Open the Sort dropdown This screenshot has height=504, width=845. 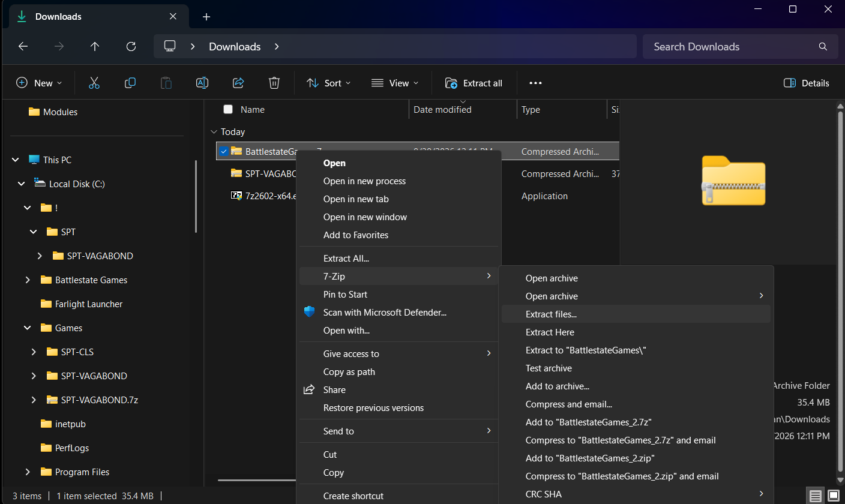[328, 83]
